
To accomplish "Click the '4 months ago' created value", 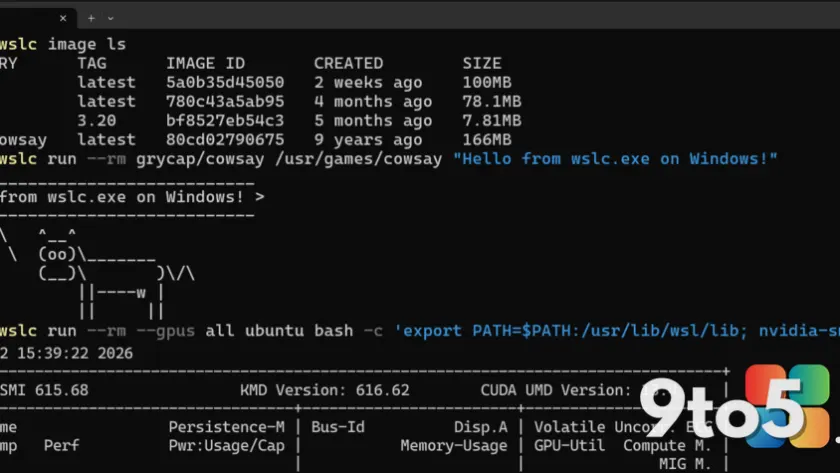I will pos(373,102).
